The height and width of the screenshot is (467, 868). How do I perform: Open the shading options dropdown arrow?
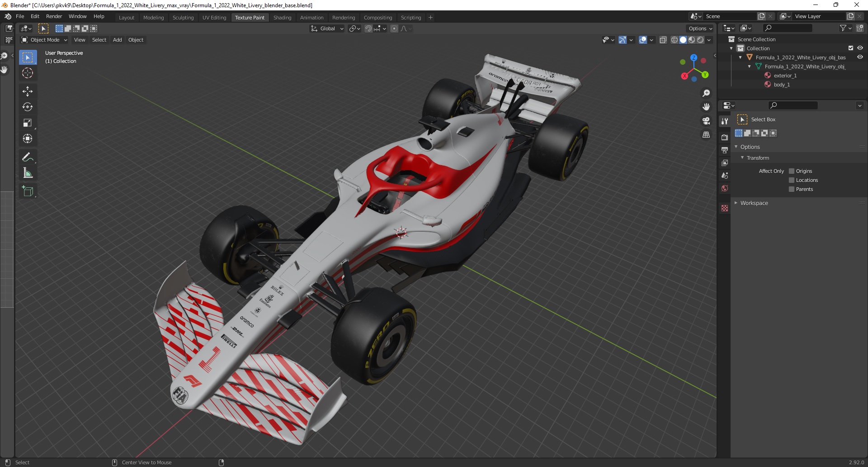pos(709,40)
